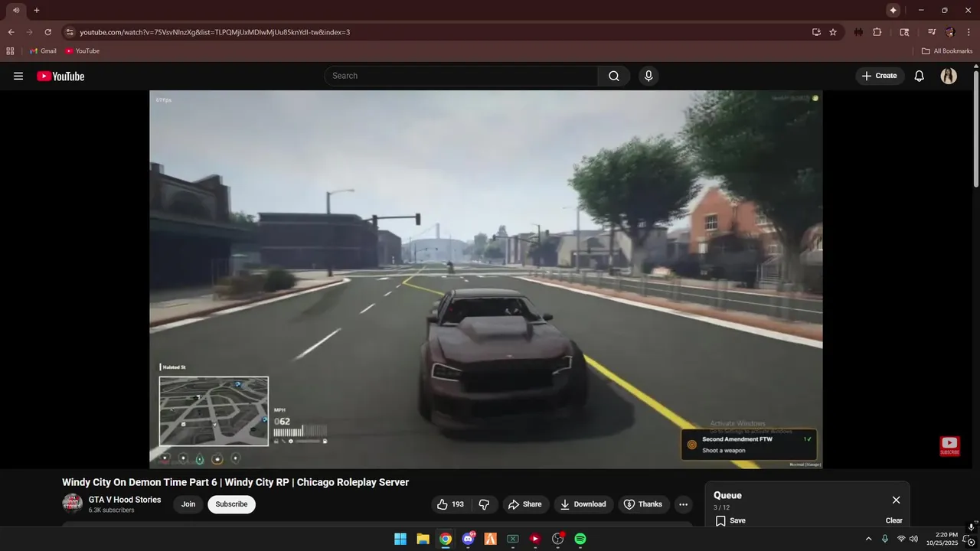This screenshot has height=551, width=980.
Task: Open media controls icon in toolbar
Action: pyautogui.click(x=932, y=32)
